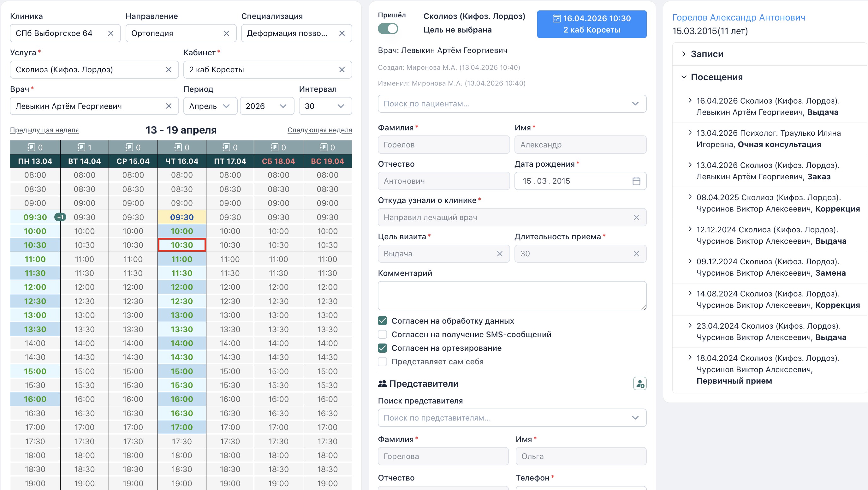The height and width of the screenshot is (490, 868).
Task: Clear the Кабинет field with its X icon
Action: click(342, 70)
